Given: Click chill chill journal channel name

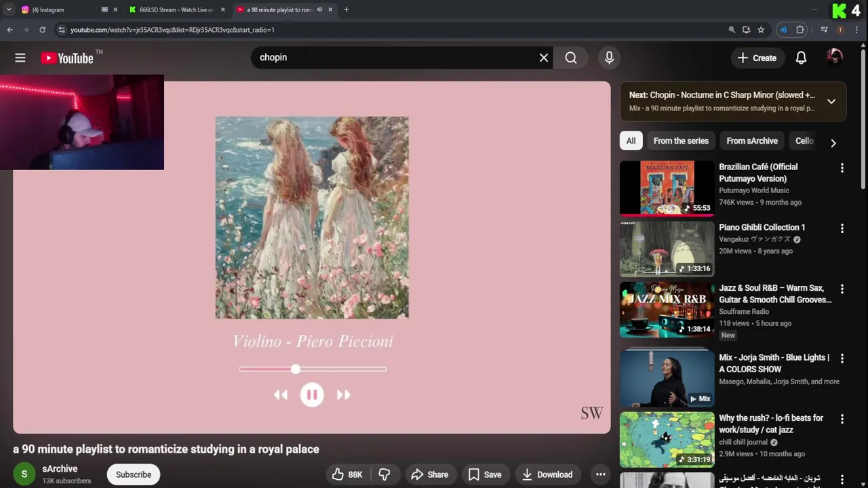Looking at the screenshot, I should pyautogui.click(x=743, y=442).
